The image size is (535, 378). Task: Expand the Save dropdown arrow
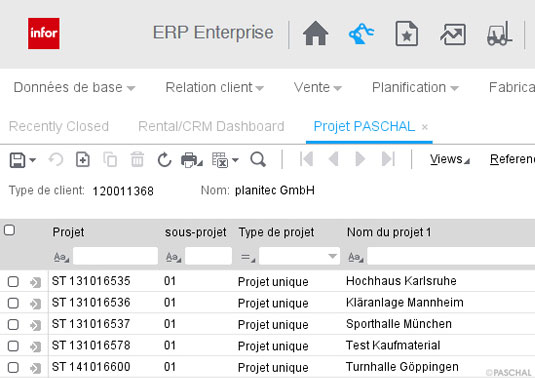click(32, 160)
